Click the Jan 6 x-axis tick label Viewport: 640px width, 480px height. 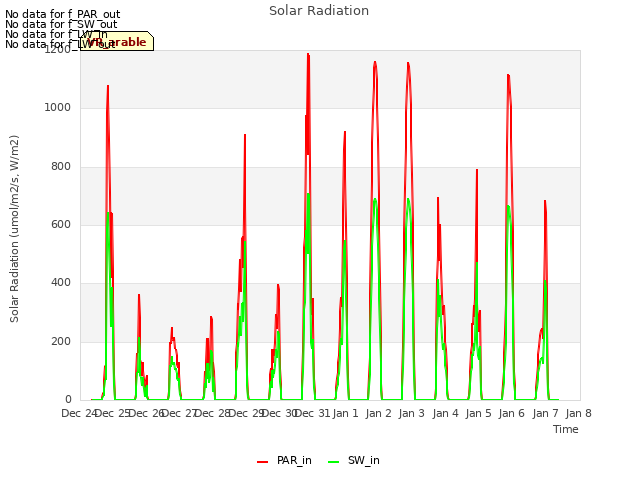click(512, 413)
